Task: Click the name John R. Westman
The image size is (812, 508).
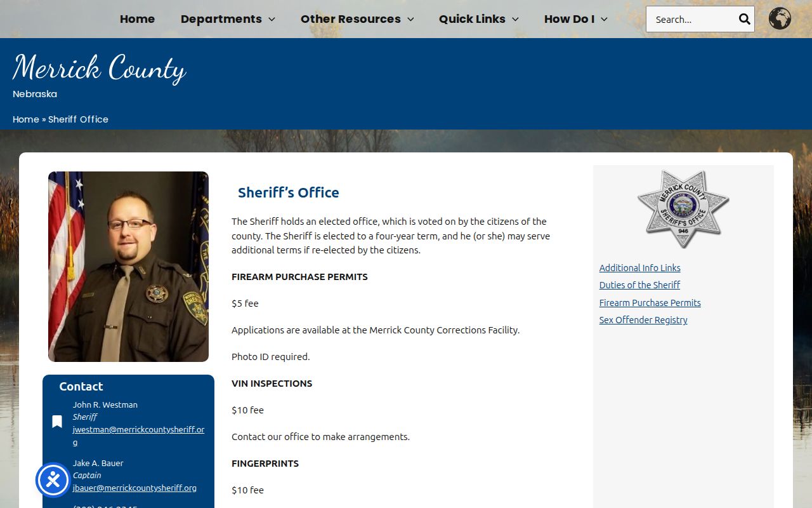Action: coord(105,404)
